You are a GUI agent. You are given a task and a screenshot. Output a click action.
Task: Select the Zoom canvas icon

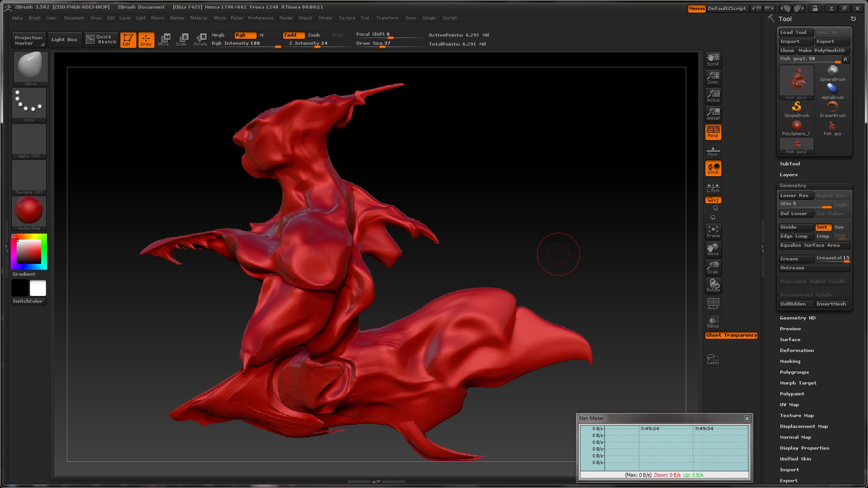713,77
